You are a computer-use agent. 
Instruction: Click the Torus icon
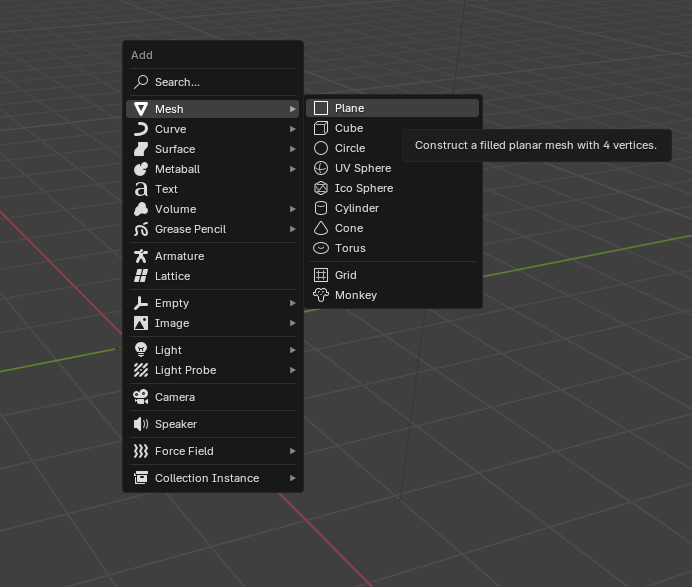coord(321,248)
